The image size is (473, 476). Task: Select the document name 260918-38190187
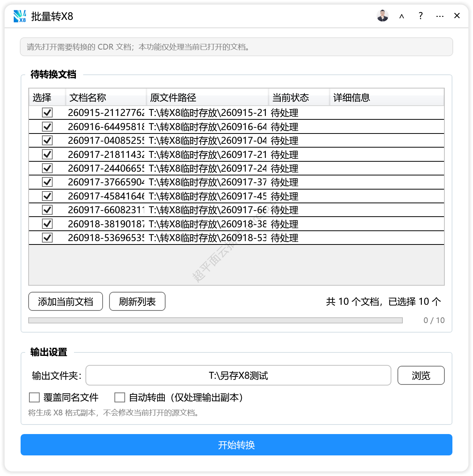tap(106, 224)
